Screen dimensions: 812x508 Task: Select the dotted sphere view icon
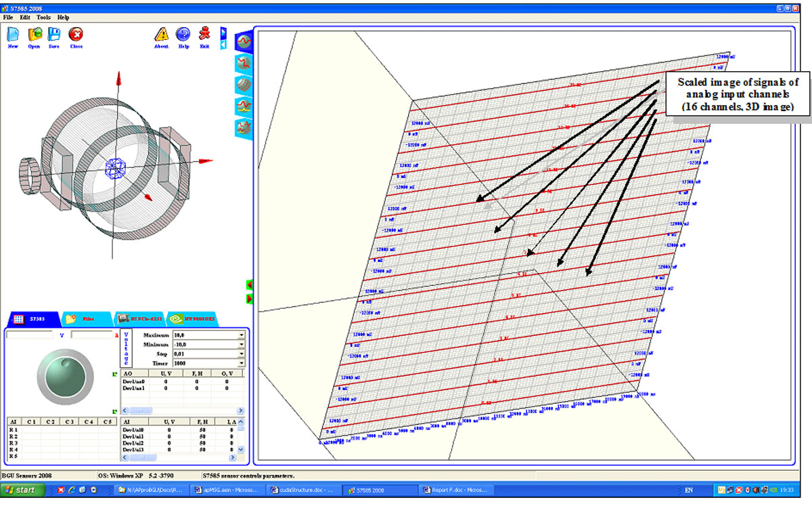pos(243,85)
